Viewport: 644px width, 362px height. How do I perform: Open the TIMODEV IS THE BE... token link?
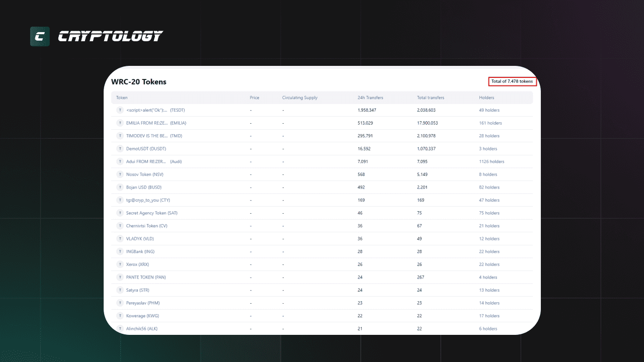[x=154, y=136]
